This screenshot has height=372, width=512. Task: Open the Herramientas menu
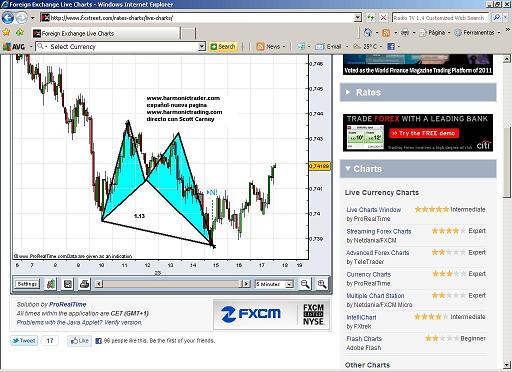477,33
